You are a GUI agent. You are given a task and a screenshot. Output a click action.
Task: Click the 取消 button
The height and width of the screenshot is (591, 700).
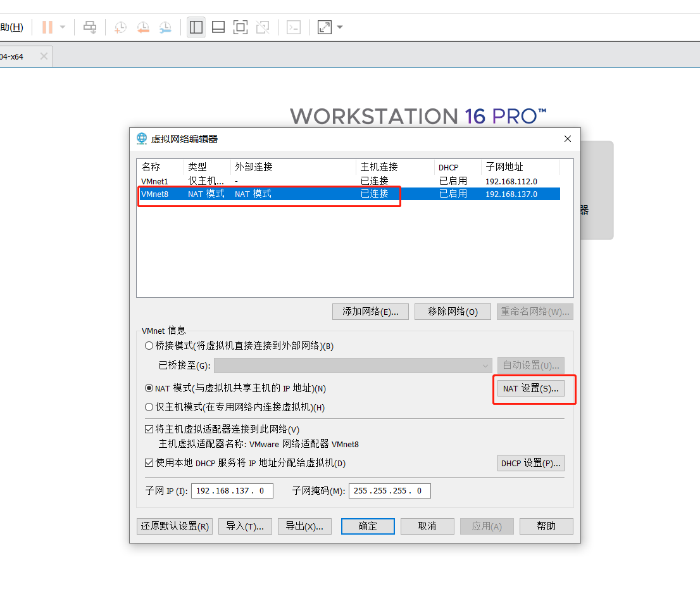pos(427,526)
